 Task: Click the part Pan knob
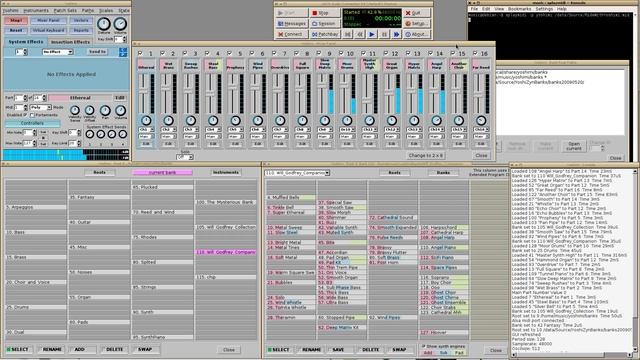coord(105,110)
